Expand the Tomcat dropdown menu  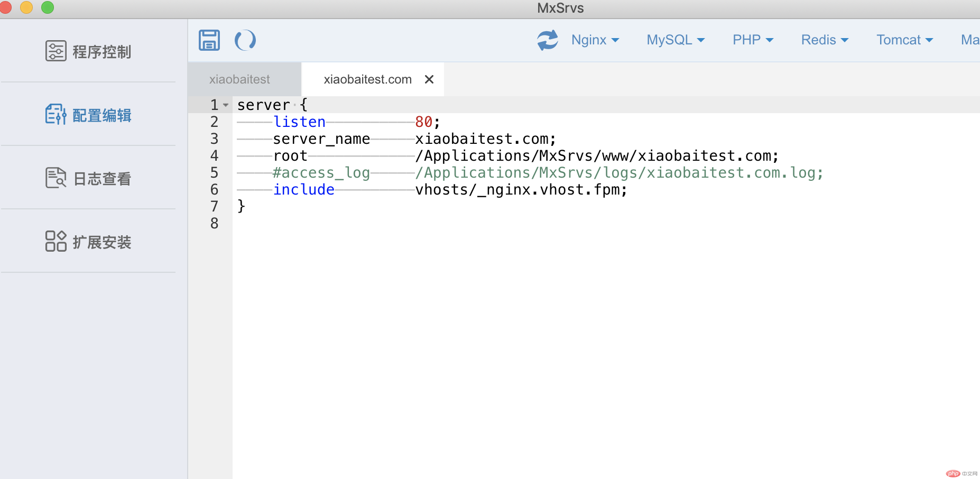click(x=904, y=40)
